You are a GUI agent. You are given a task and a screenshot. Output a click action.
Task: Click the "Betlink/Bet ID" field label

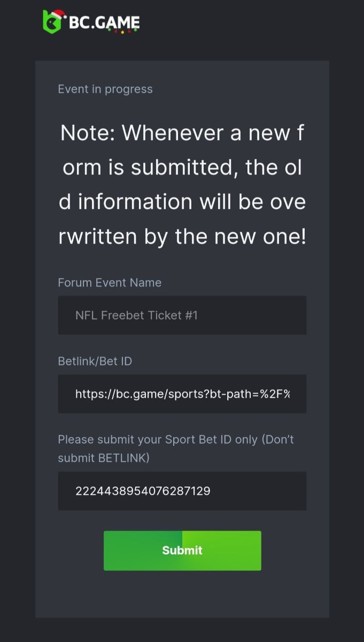pyautogui.click(x=95, y=362)
